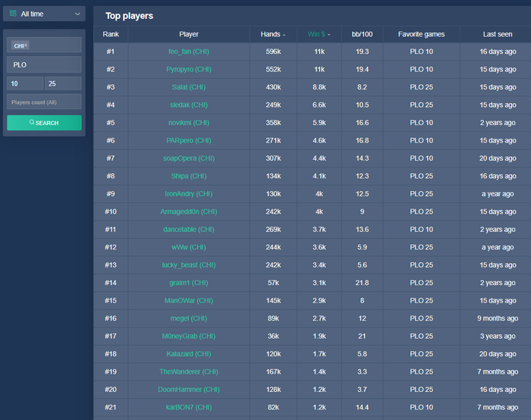Click the 552k hands cell
Image resolution: width=531 pixels, height=420 pixels.
[273, 70]
